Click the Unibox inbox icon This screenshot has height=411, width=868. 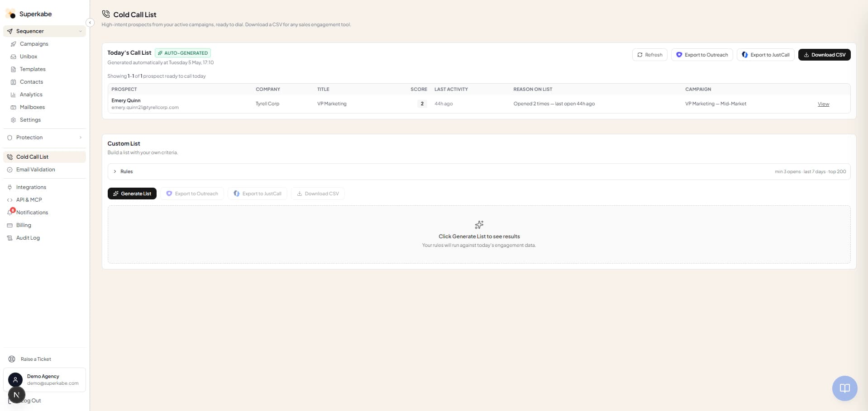pos(13,57)
